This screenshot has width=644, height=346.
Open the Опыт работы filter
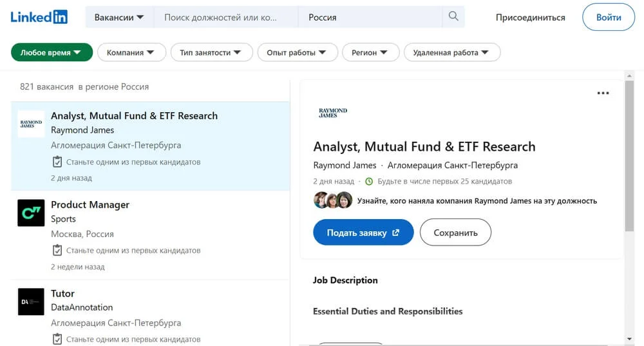pyautogui.click(x=297, y=53)
